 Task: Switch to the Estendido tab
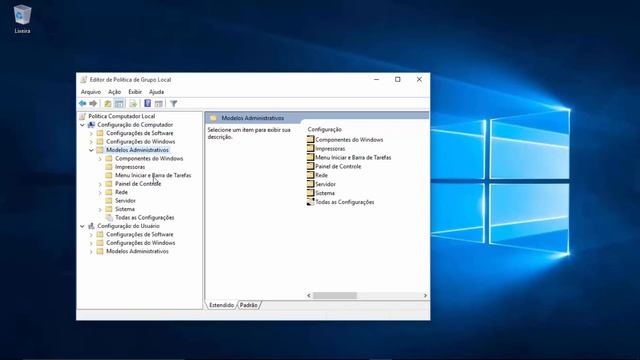pos(222,305)
